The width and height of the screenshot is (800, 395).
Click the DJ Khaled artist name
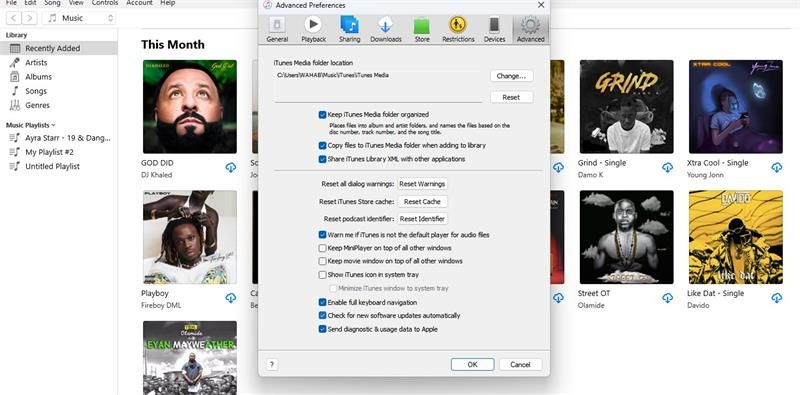tap(157, 175)
